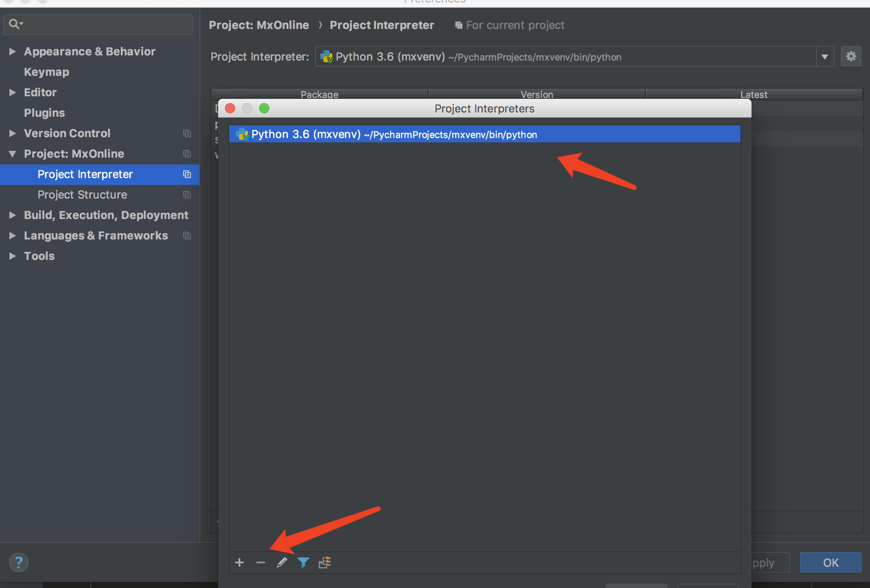Open the Project Structure settings
The height and width of the screenshot is (588, 870).
pos(81,194)
